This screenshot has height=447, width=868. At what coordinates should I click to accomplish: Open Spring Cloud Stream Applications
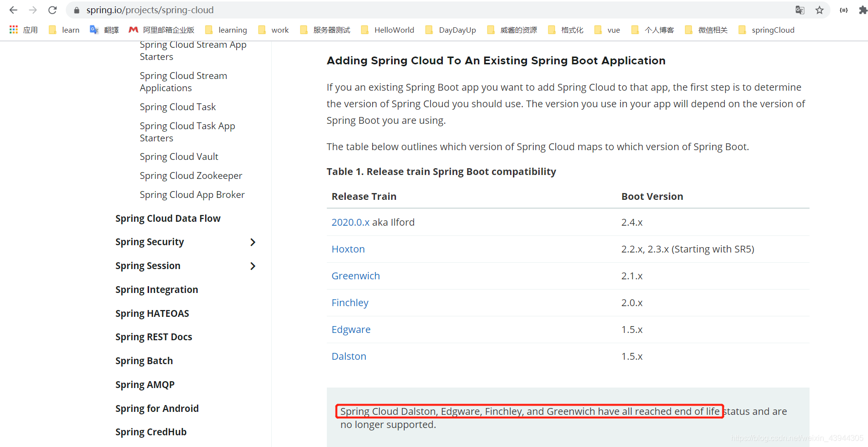click(x=183, y=82)
